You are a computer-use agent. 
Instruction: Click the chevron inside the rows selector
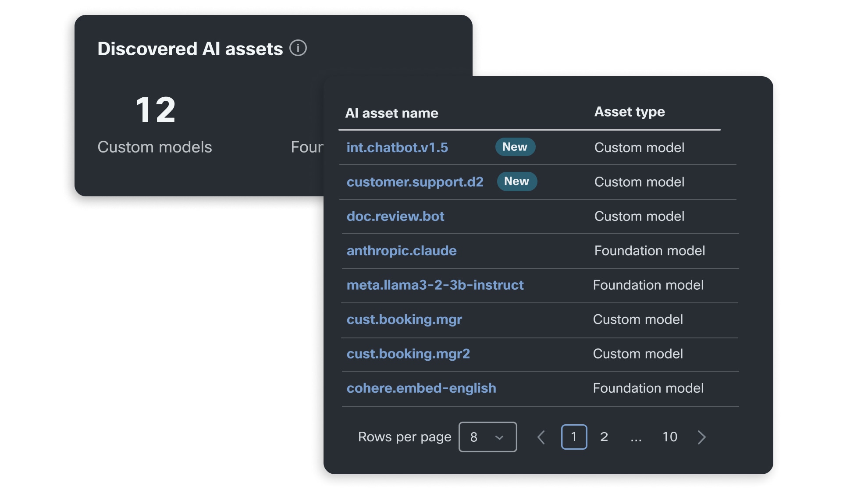499,437
